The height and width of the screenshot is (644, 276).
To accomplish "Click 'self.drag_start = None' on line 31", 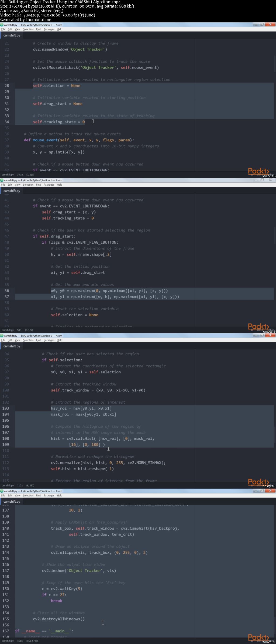I will [x=58, y=104].
